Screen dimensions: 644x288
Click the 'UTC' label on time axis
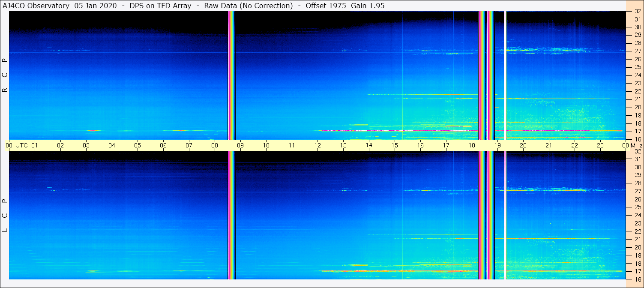(x=21, y=145)
